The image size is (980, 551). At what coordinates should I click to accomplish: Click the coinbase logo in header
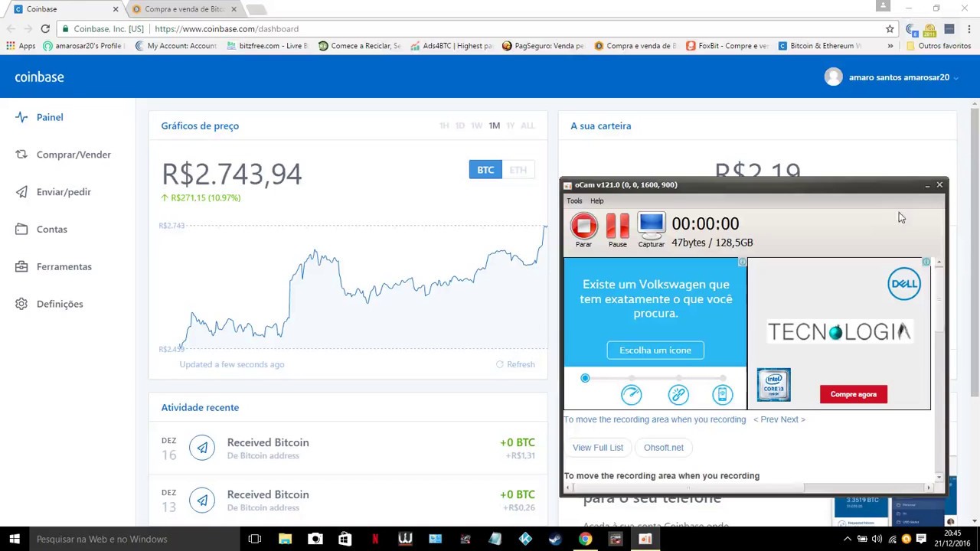click(39, 77)
